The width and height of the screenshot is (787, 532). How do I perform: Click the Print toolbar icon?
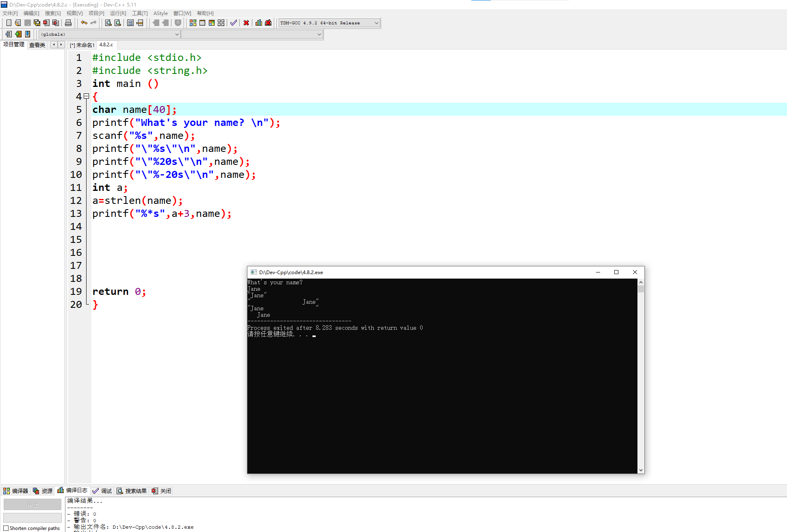click(68, 23)
